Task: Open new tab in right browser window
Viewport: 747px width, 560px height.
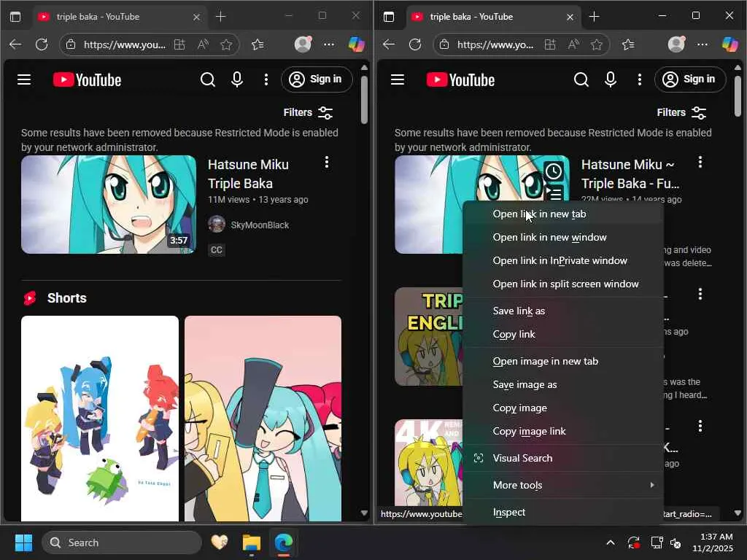Action: pos(594,17)
